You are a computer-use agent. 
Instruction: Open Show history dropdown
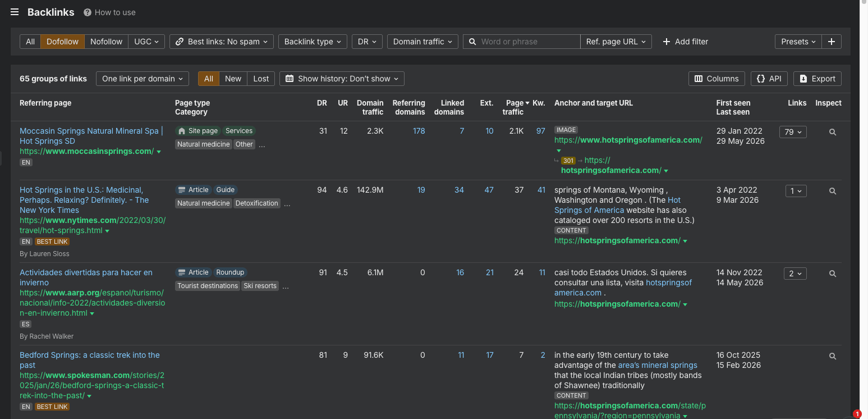tap(342, 79)
